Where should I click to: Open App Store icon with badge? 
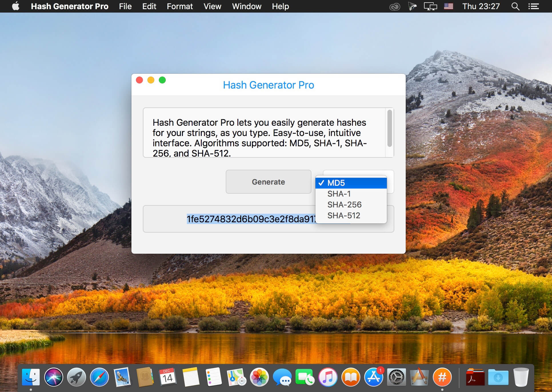click(374, 377)
